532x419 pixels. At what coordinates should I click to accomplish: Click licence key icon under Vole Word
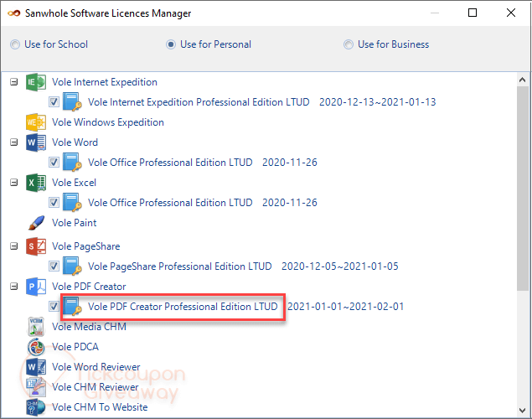click(72, 163)
